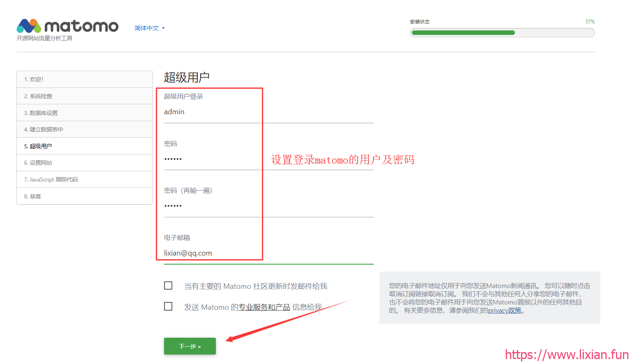Screen dimensions: 632x364
Task: Open the 专业服务和产品 link
Action: tap(264, 307)
